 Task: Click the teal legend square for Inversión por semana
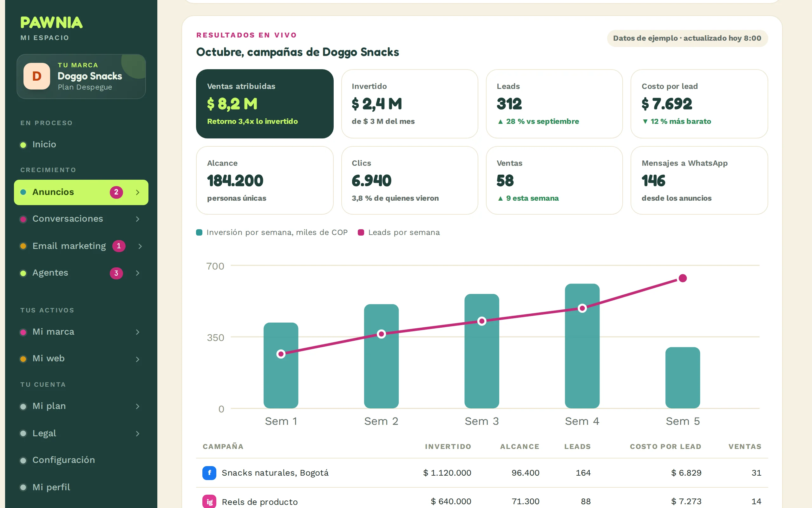click(x=199, y=232)
